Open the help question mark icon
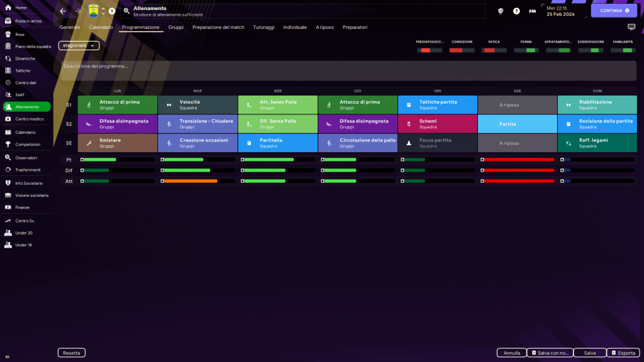The height and width of the screenshot is (362, 644). pyautogui.click(x=516, y=11)
